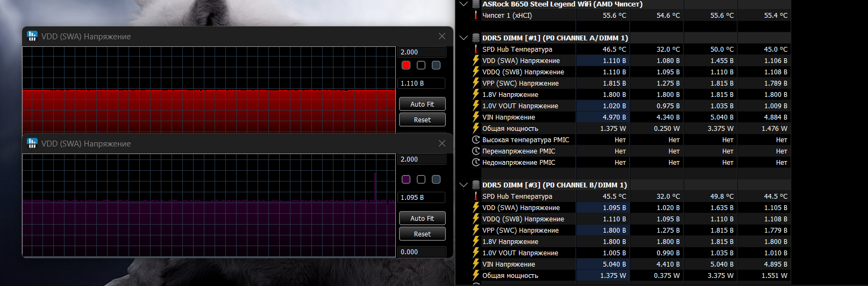Click the 1.095 B current value in purple graph window
868x286 pixels.
click(x=422, y=198)
